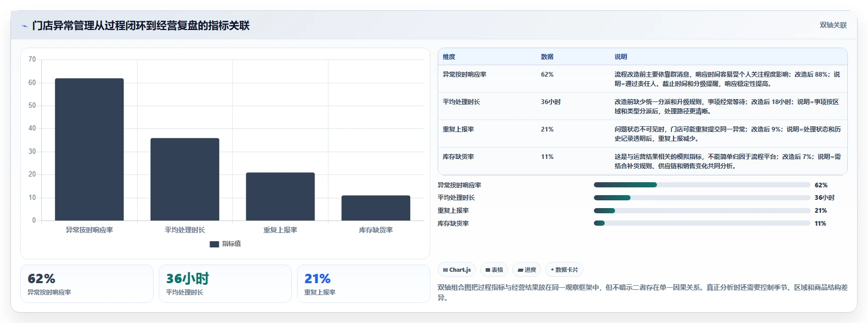This screenshot has width=868, height=323.
Task: Open the 21% 重复上报率 data card
Action: pos(364,284)
